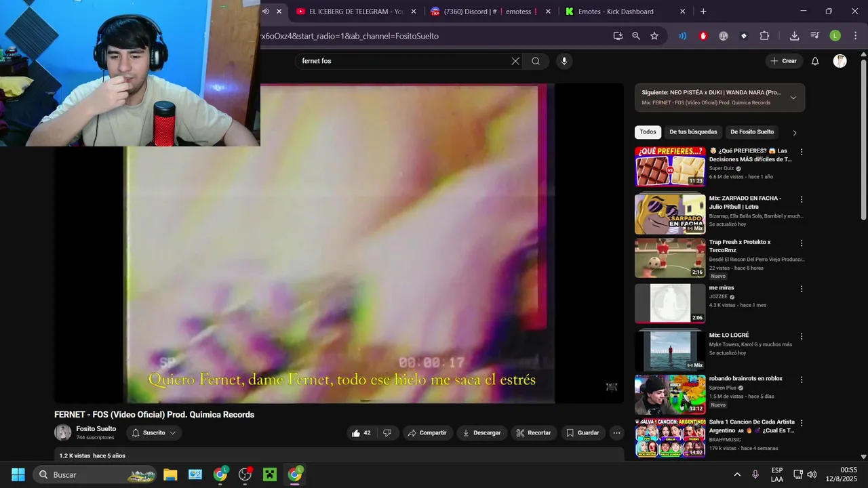Screen dimensions: 868x488
Task: Click the 'Crear' button
Action: [x=784, y=61]
